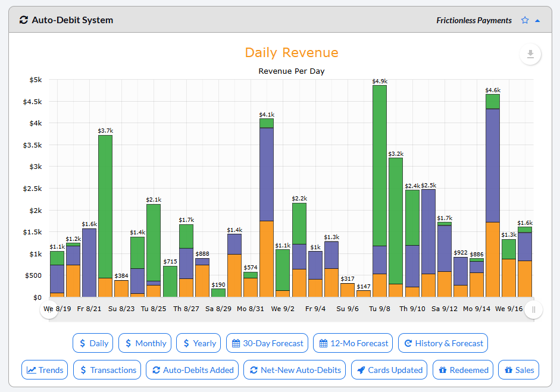Open the 12-Mo Forecast chart

pyautogui.click(x=353, y=343)
